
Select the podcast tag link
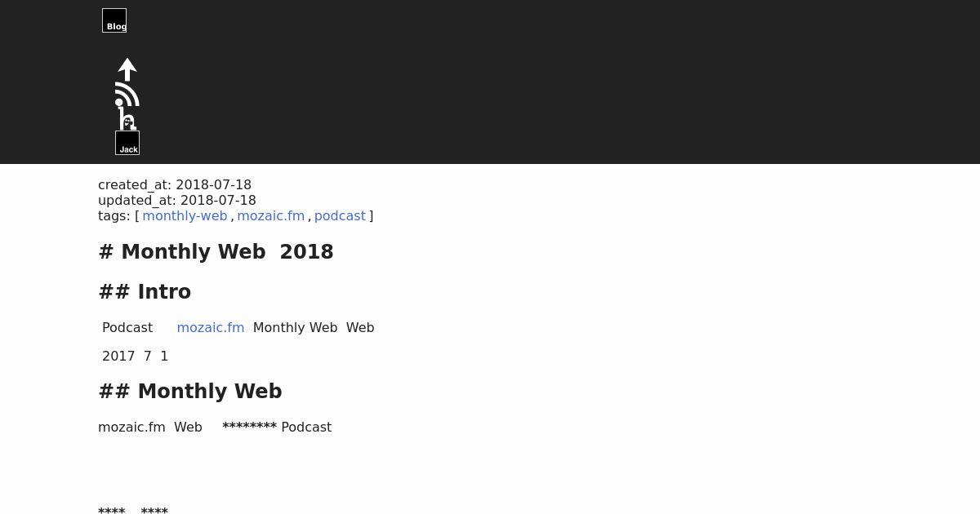pyautogui.click(x=340, y=215)
